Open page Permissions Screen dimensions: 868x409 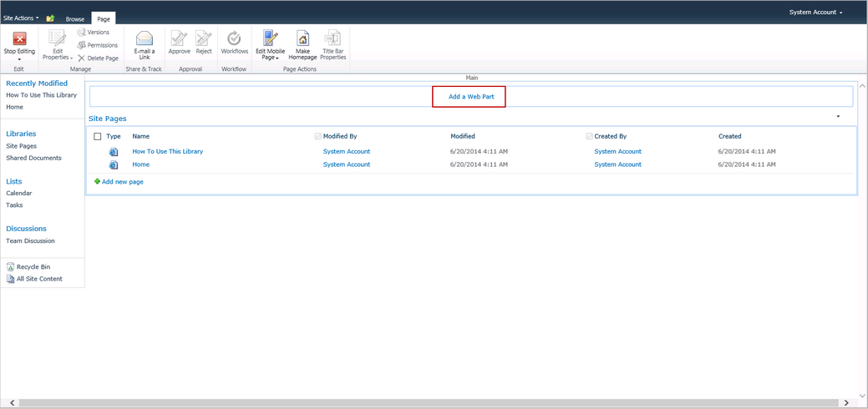point(98,45)
